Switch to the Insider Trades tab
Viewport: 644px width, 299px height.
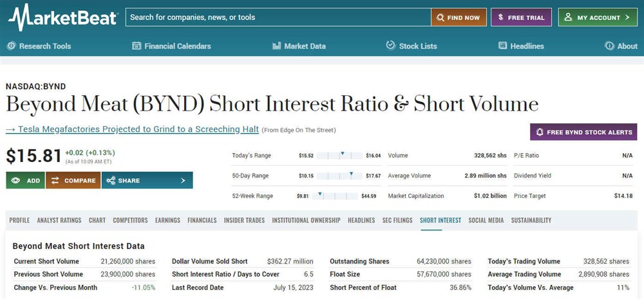[x=244, y=221]
